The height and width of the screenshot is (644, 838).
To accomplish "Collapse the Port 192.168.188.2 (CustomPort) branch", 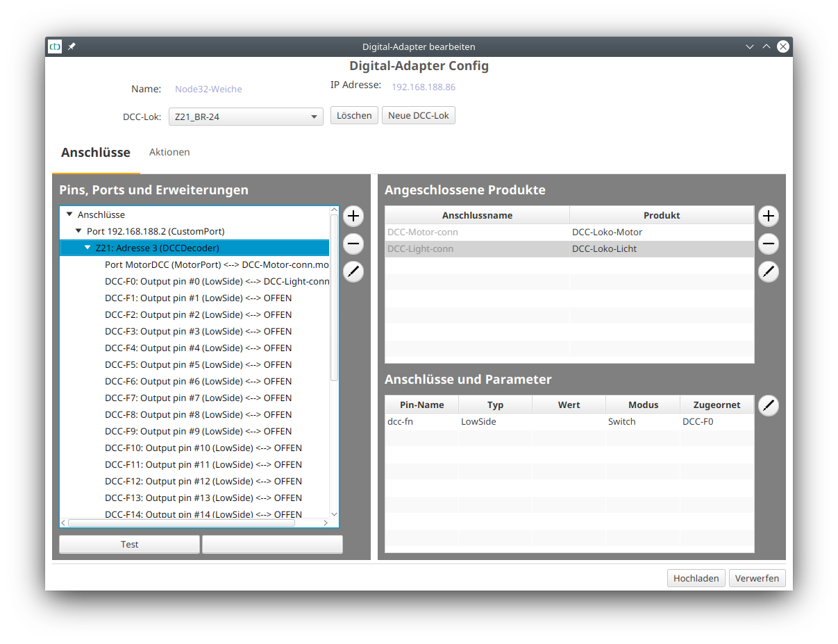I will [78, 231].
